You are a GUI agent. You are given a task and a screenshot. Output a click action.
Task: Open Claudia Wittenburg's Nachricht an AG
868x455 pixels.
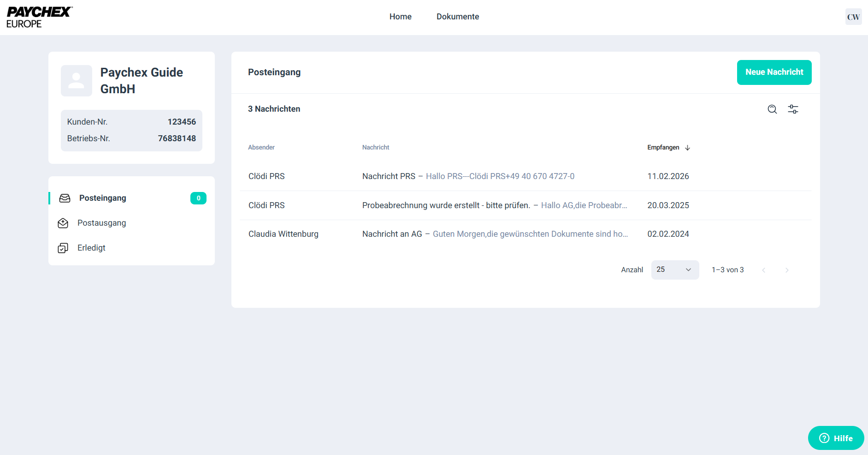[x=495, y=234]
